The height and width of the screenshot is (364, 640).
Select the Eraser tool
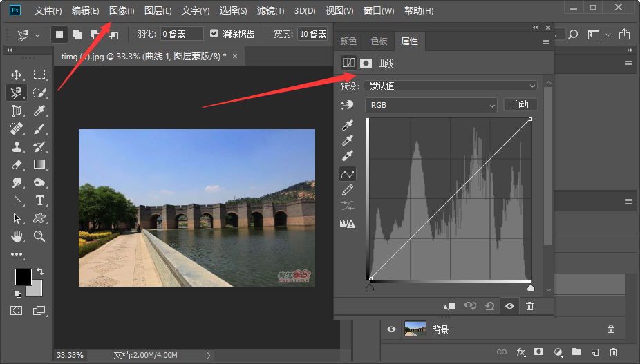click(x=17, y=164)
